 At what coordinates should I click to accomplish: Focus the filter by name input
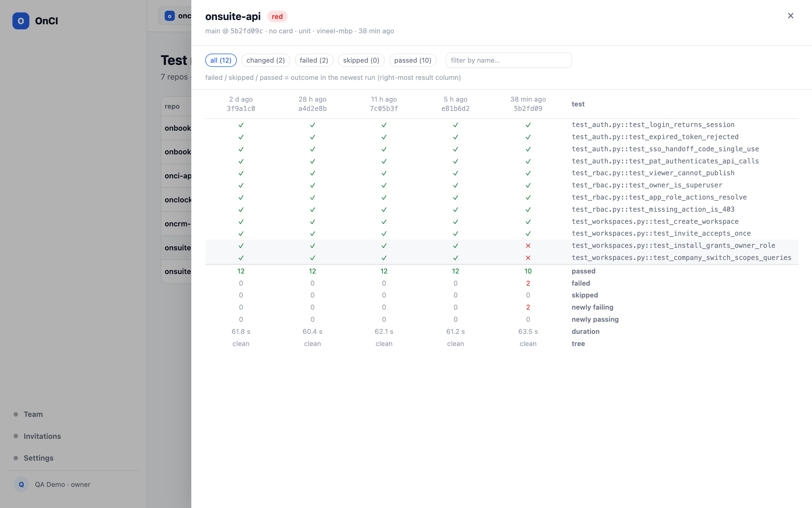(x=509, y=60)
